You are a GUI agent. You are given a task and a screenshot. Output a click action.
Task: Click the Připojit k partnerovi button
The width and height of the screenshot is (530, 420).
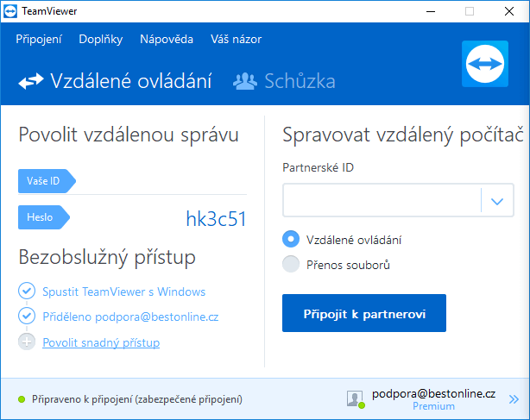(364, 313)
